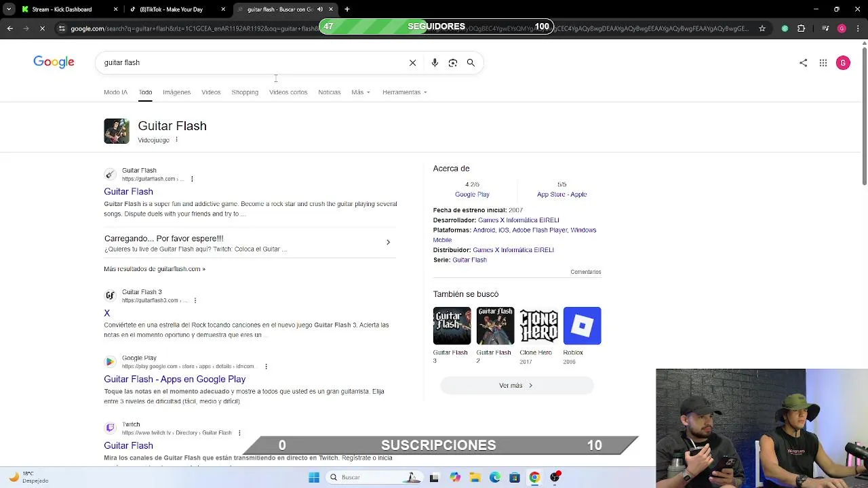Open more options beside Videojuego label
The width and height of the screenshot is (868, 488).
176,140
